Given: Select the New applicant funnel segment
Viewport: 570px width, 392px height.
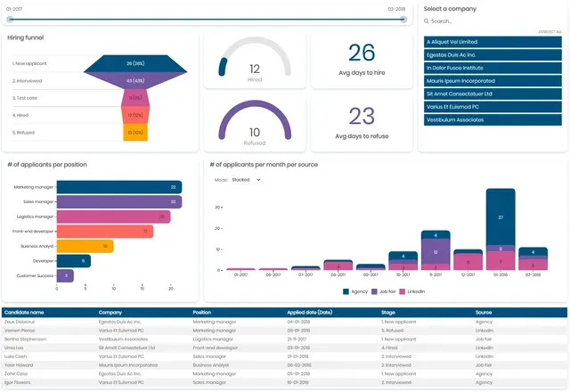Looking at the screenshot, I should tap(135, 63).
